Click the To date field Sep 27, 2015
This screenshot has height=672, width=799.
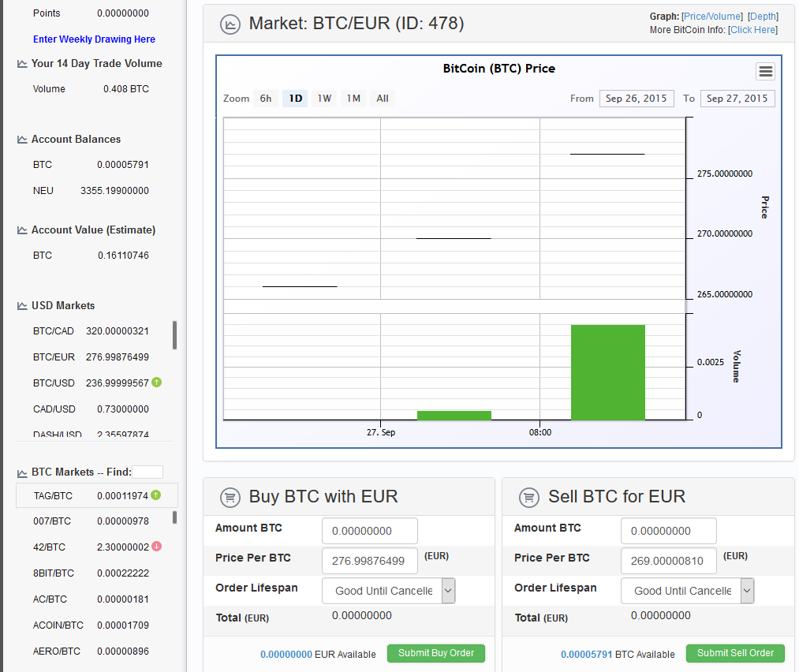click(x=737, y=99)
